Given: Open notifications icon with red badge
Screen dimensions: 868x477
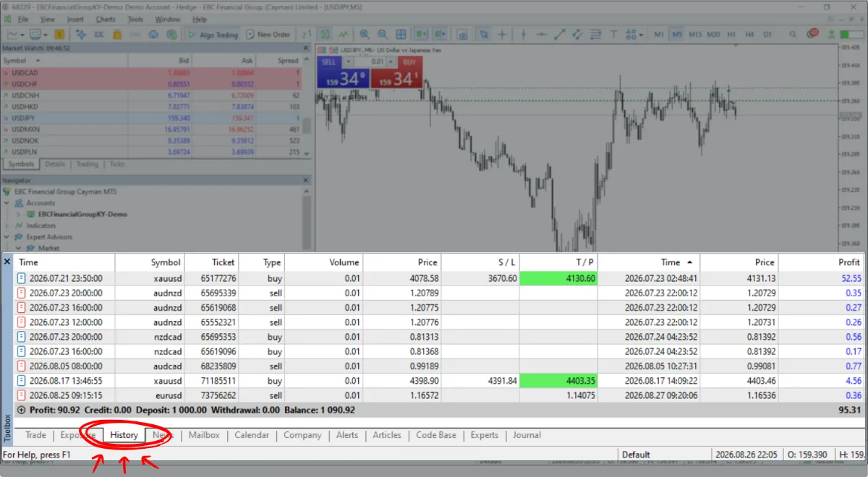Looking at the screenshot, I should pyautogui.click(x=812, y=34).
